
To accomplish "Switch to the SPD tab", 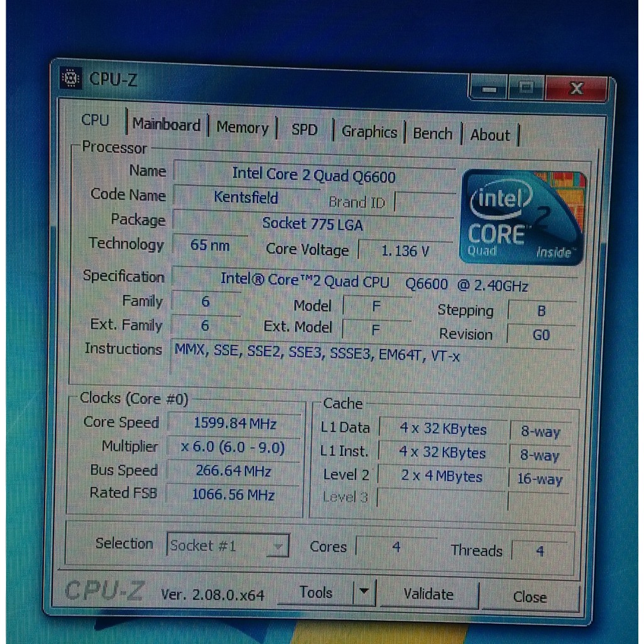I will (x=304, y=130).
